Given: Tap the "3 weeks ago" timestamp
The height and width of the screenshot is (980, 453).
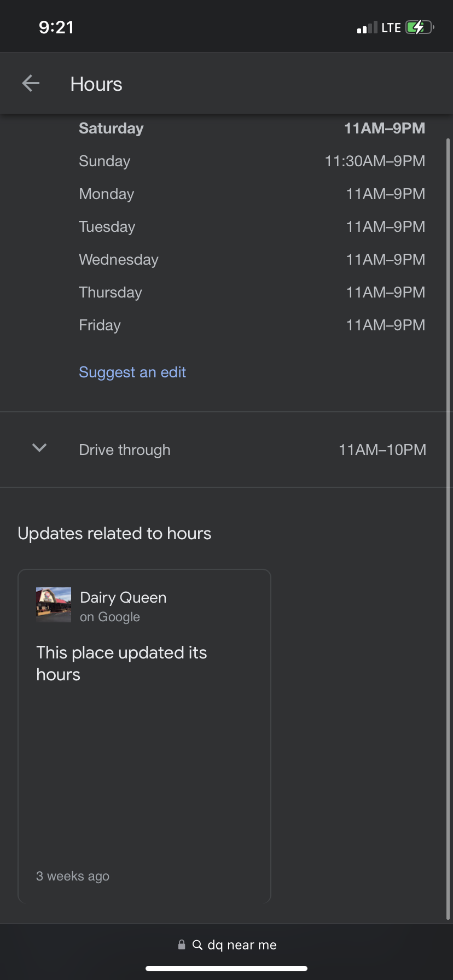Looking at the screenshot, I should [73, 876].
